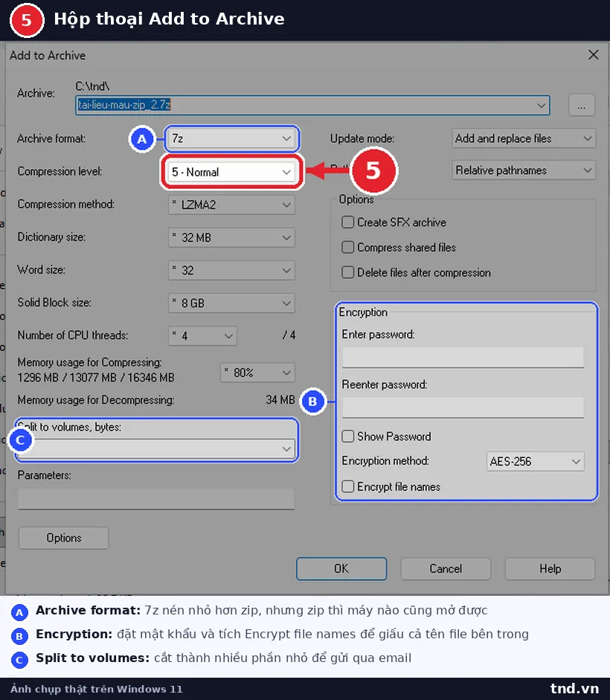Click the Cancel button

tap(446, 569)
